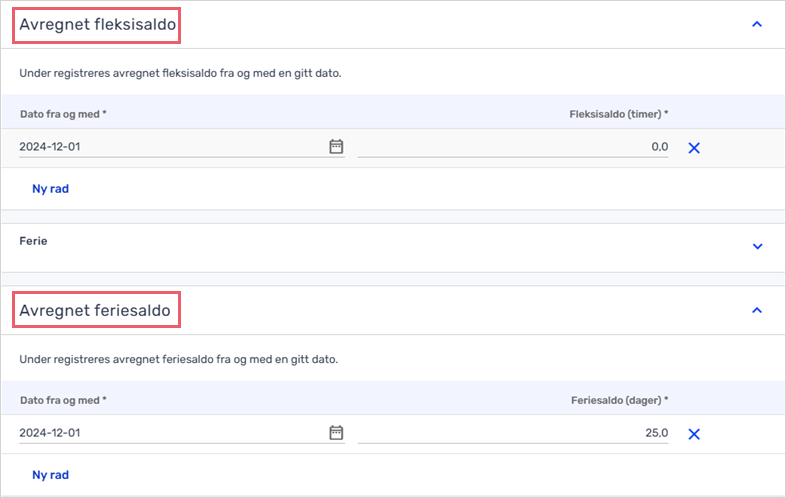Screen dimensions: 786x498
Task: Open calendar picker for feriesaldo date
Action: (x=336, y=432)
